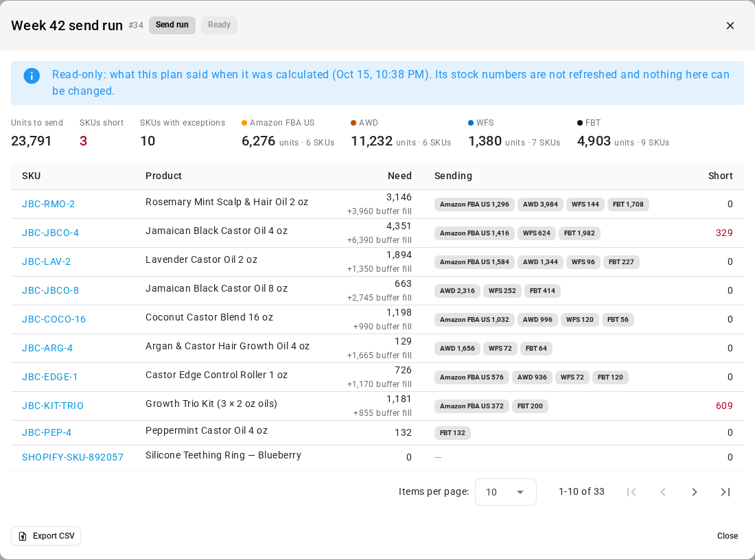Click the Amazon FBA US 372 chip
The height and width of the screenshot is (560, 755).
point(472,406)
